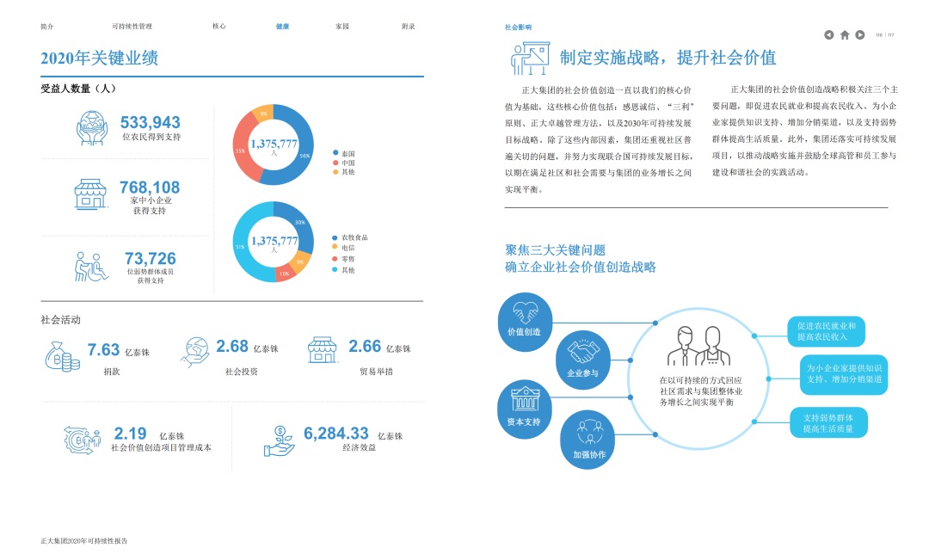Click the home icon in page header
Image resolution: width=929 pixels, height=560 pixels.
click(845, 35)
